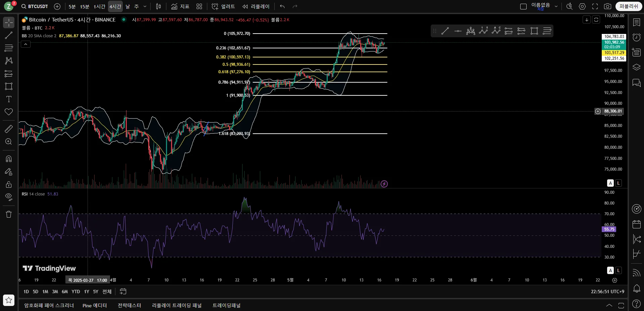Toggle log scale L on the RSI pane
The height and width of the screenshot is (311, 644).
[x=619, y=270]
